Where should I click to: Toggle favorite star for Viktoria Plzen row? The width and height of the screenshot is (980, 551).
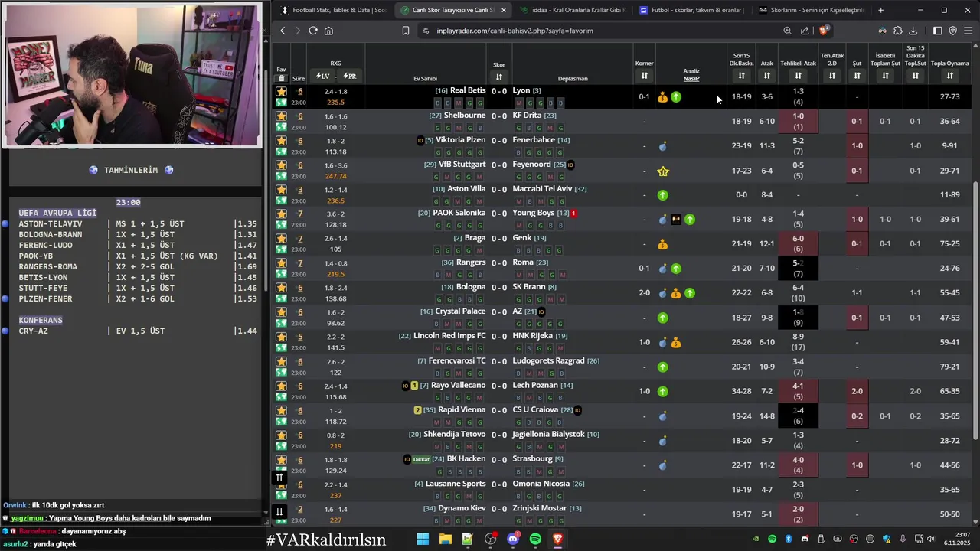[x=281, y=141]
